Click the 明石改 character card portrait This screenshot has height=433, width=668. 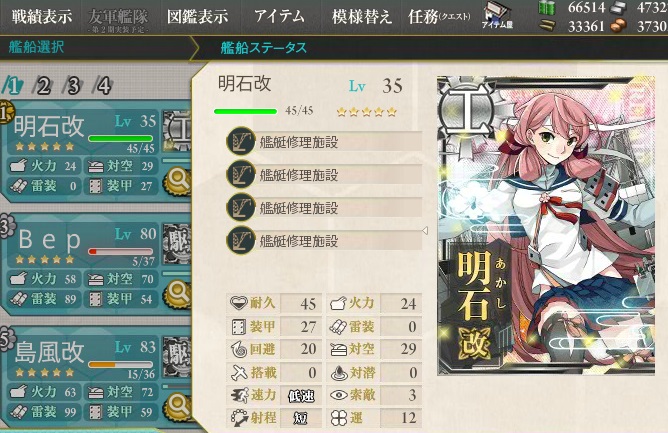pos(546,225)
